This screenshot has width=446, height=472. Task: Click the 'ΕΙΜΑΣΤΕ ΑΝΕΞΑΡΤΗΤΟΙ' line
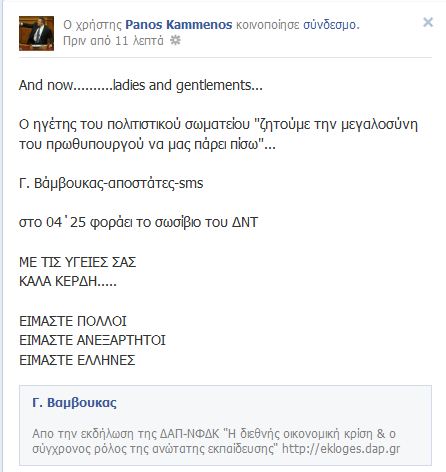pyautogui.click(x=92, y=341)
